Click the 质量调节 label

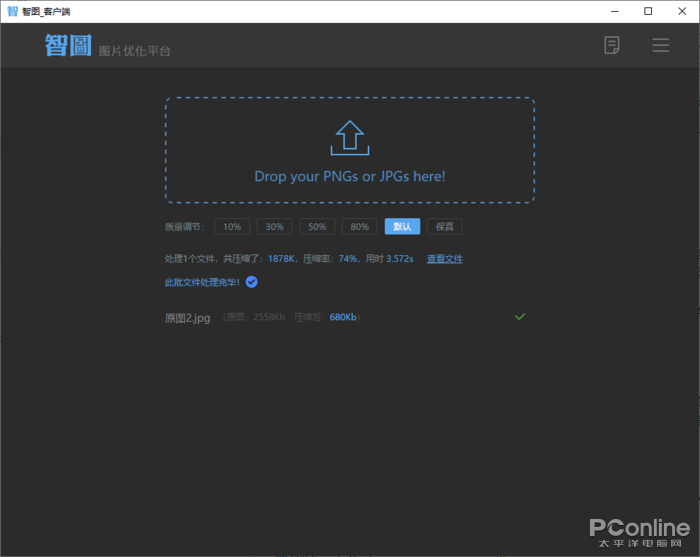(184, 227)
